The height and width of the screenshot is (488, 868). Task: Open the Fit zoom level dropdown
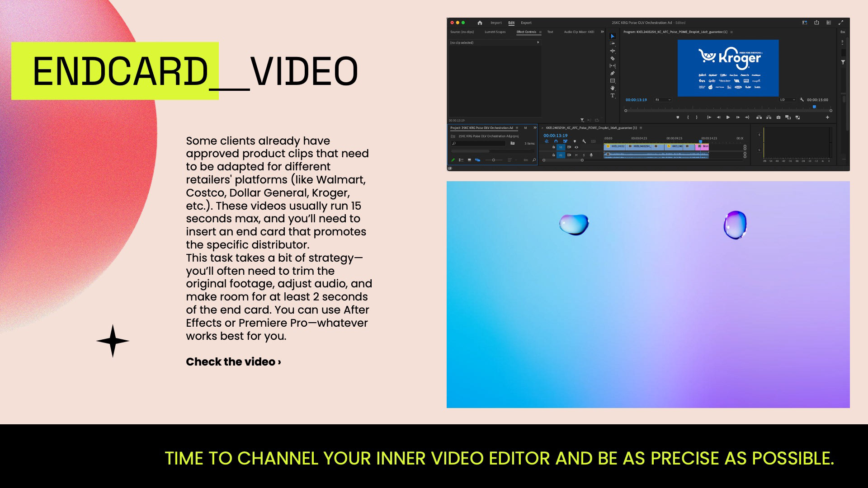[663, 100]
